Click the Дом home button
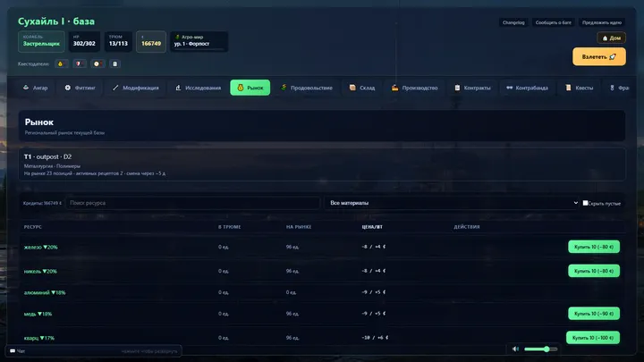644x362 pixels. pyautogui.click(x=611, y=38)
